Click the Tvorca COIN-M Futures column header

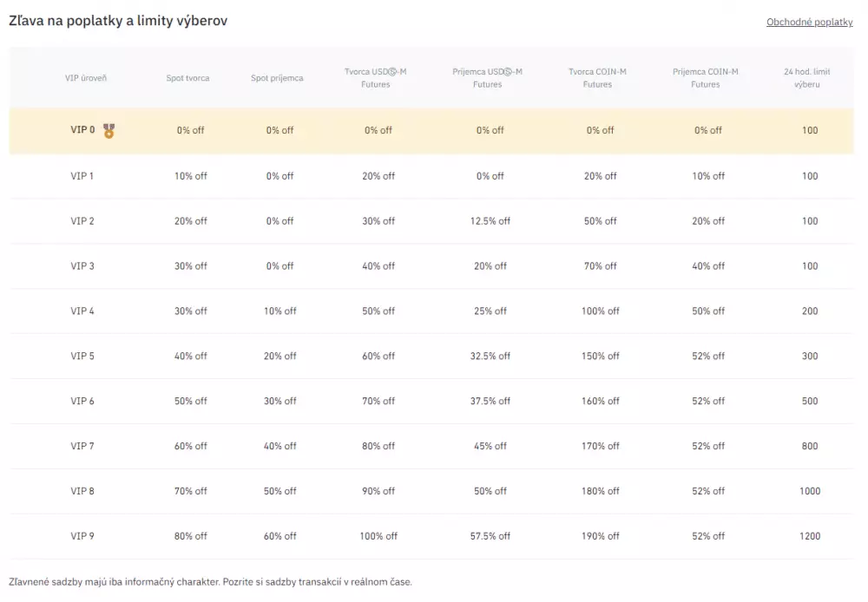click(599, 77)
